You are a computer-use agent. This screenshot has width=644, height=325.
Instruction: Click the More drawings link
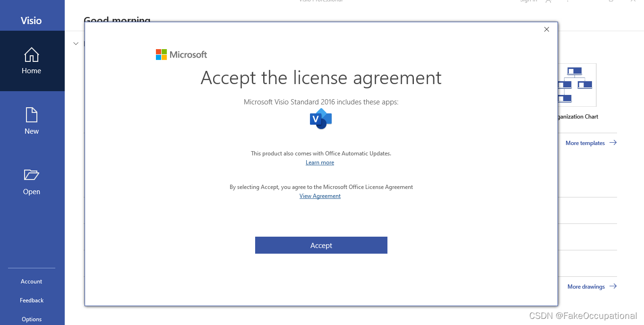(x=592, y=286)
